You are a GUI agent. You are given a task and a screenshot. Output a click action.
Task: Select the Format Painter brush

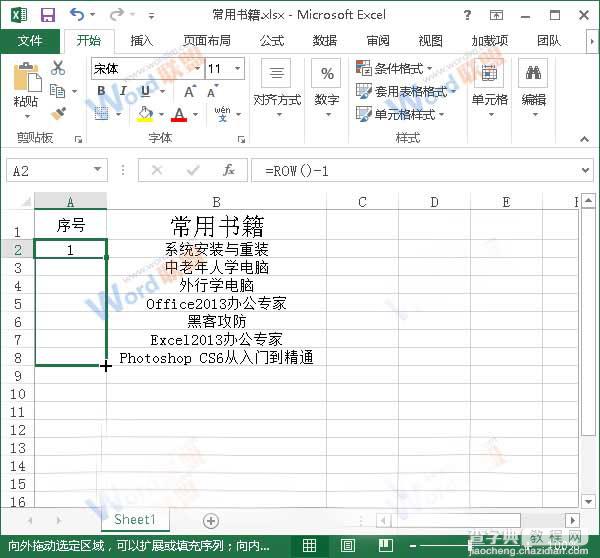coord(58,113)
